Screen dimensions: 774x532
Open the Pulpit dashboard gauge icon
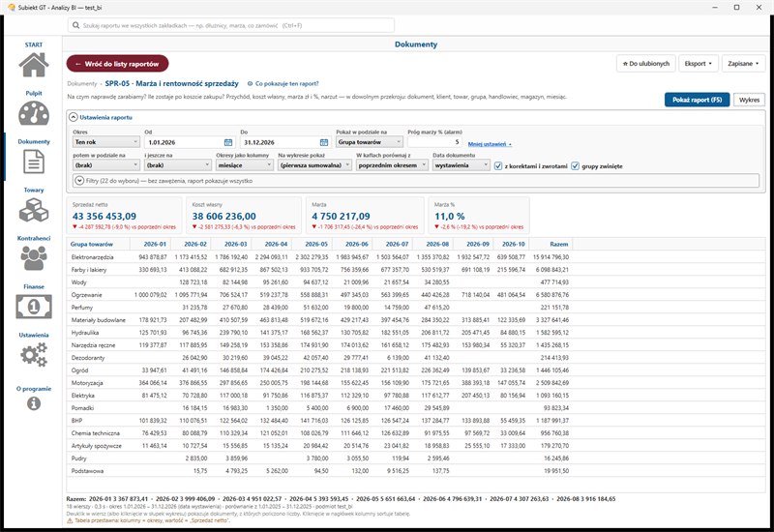click(34, 113)
